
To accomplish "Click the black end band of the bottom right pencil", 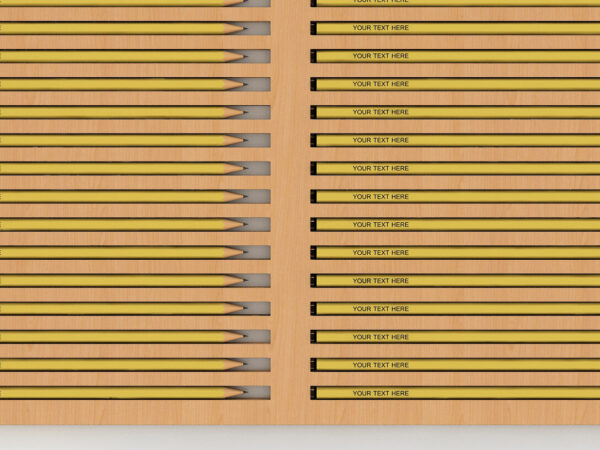I will pyautogui.click(x=314, y=393).
